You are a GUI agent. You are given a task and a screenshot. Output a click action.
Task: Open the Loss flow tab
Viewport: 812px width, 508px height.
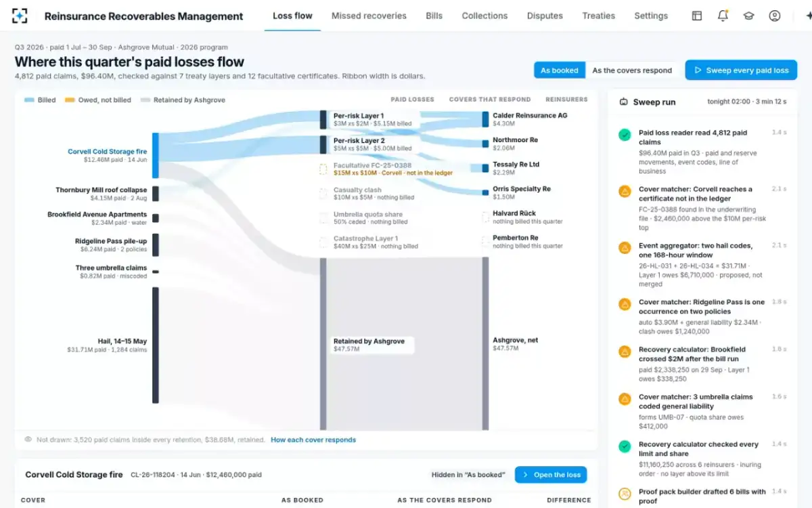[x=292, y=16]
